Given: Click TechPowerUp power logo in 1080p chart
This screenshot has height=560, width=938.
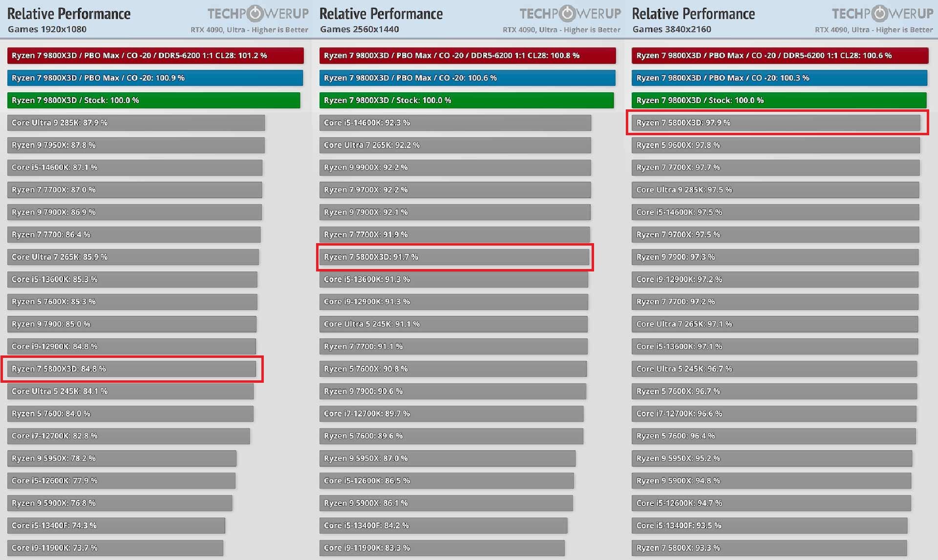Looking at the screenshot, I should 255,14.
